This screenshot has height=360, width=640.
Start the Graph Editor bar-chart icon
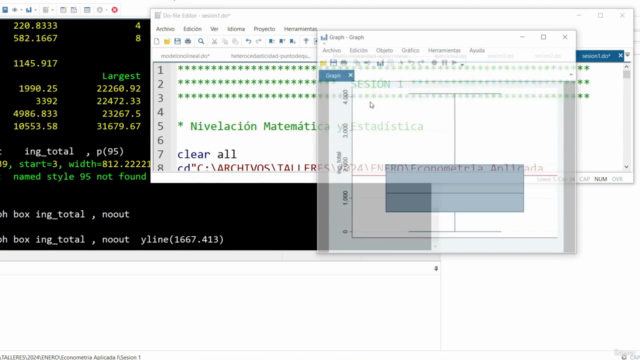point(380,63)
